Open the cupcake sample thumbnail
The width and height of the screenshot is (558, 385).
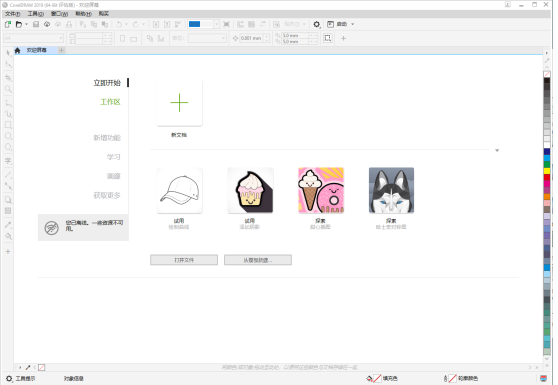(250, 190)
